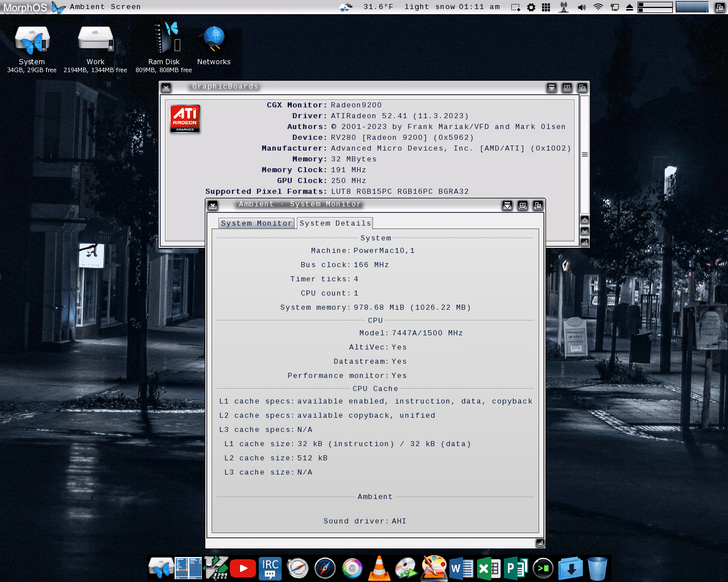Click the eject icon in the top bar

(x=630, y=7)
